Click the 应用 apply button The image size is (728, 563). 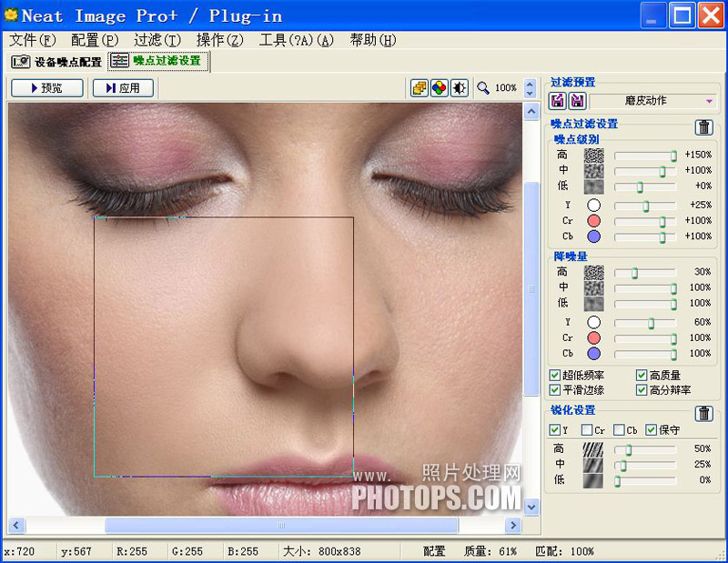[x=123, y=87]
